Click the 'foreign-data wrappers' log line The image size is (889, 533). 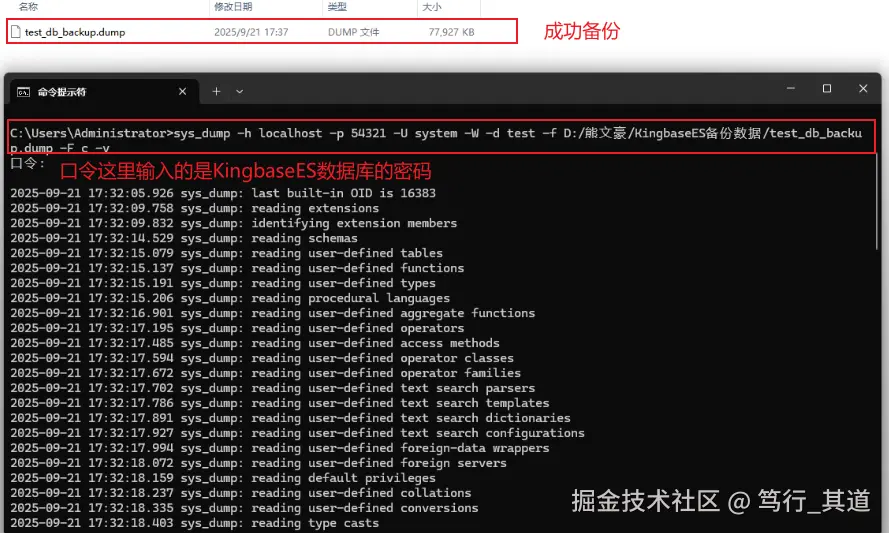pos(280,448)
